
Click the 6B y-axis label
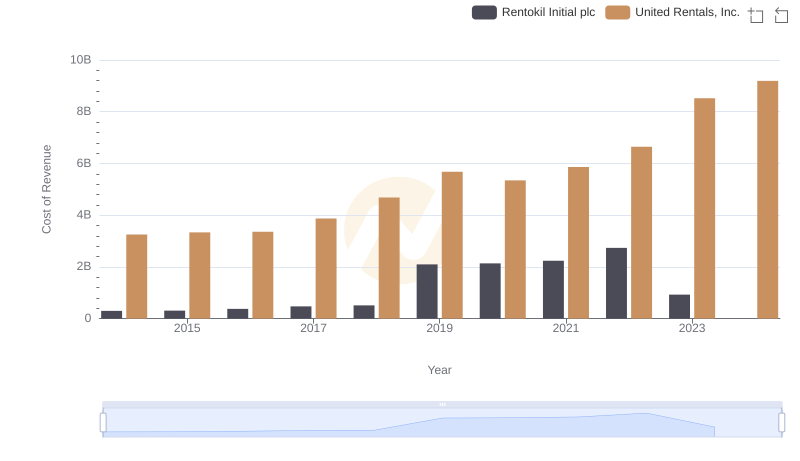(x=84, y=163)
